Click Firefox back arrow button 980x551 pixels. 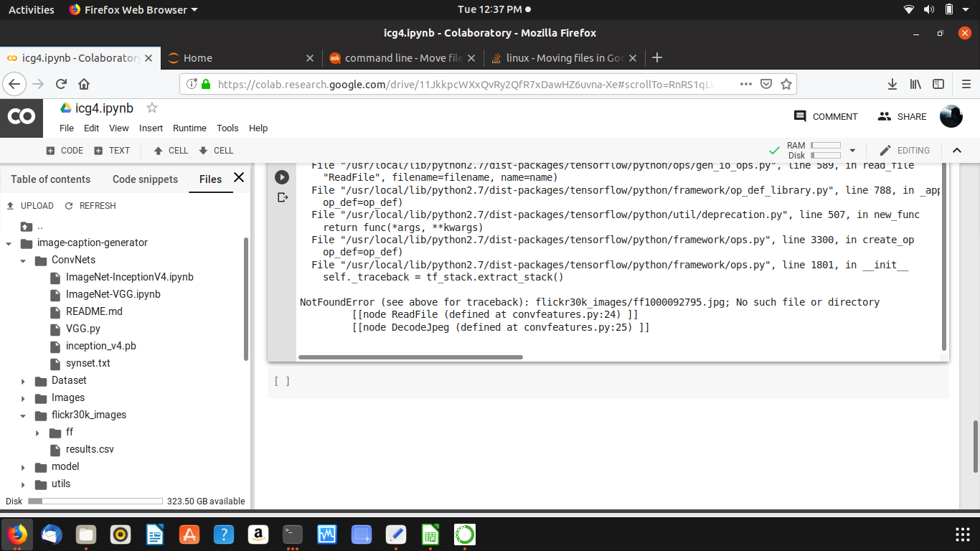(14, 84)
